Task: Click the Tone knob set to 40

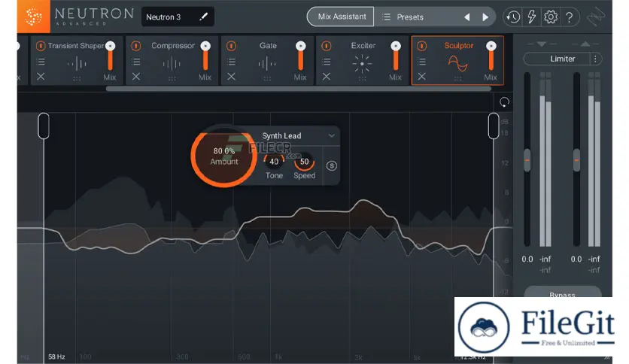Action: tap(274, 162)
